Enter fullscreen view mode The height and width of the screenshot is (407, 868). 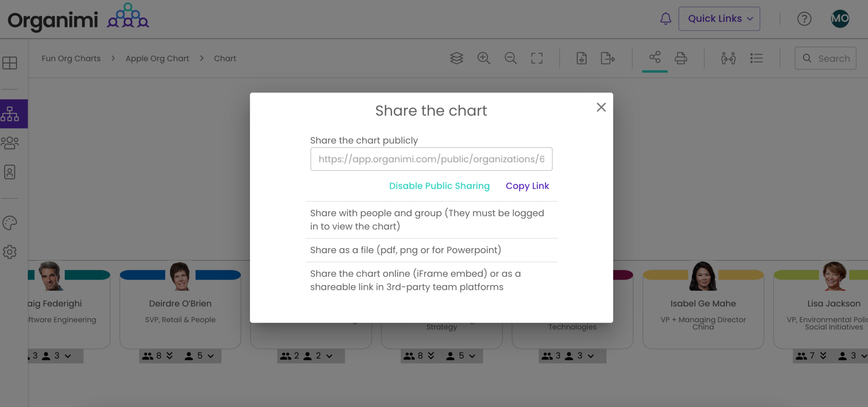[x=536, y=58]
